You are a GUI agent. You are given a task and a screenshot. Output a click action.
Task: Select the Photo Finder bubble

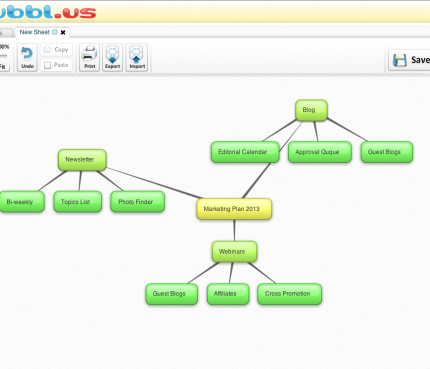[x=137, y=202]
